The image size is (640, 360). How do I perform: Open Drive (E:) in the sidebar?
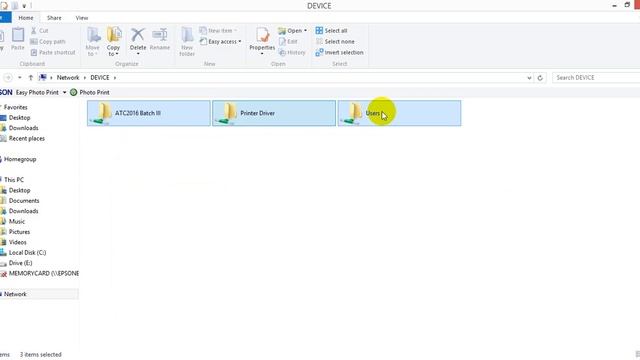(20, 263)
